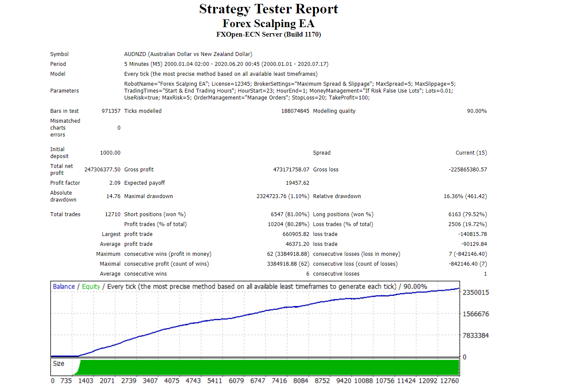
Task: Click the Size label in lower chart
Action: pos(58,363)
